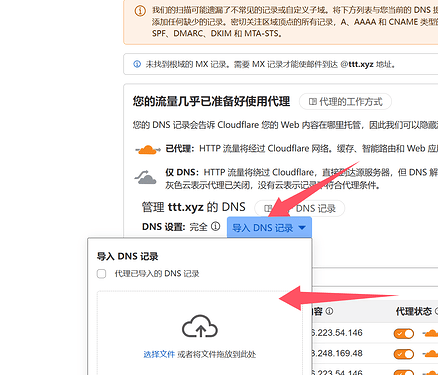This screenshot has width=438, height=375.
Task: Click the DNS 记录 documentation button
Action: (299, 208)
